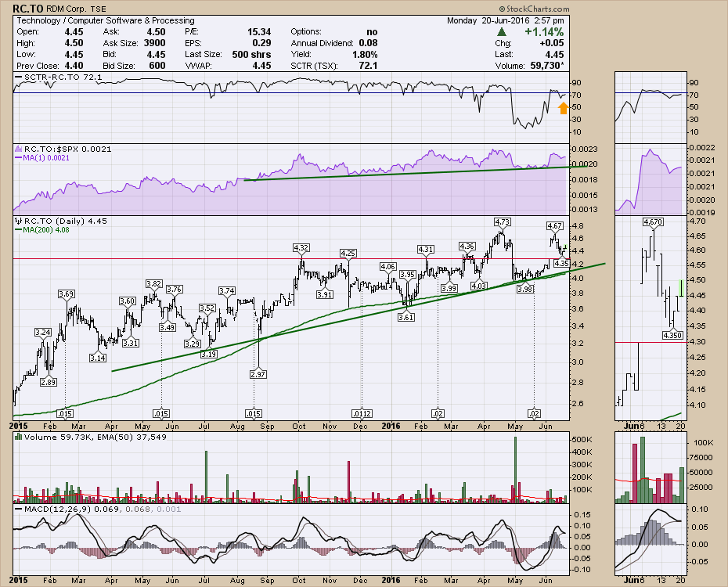Click the RC.TO ticker symbol title
The image size is (728, 587).
(x=28, y=9)
